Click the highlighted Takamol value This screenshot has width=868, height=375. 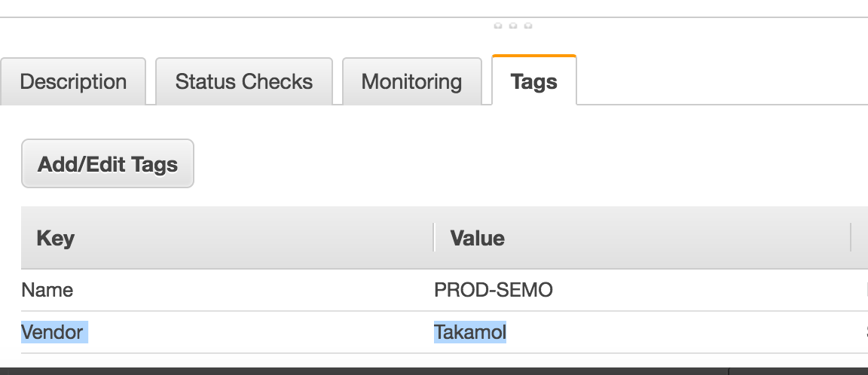tap(470, 332)
